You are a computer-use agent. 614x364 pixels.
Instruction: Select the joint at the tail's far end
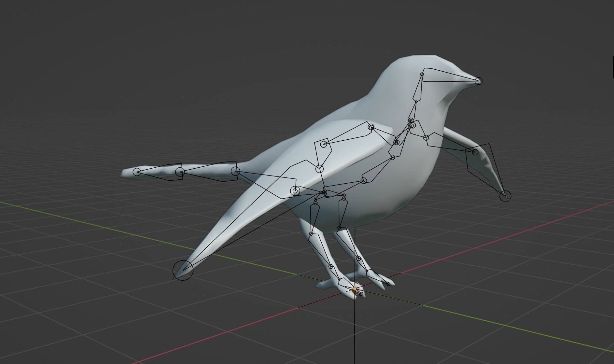137,172
